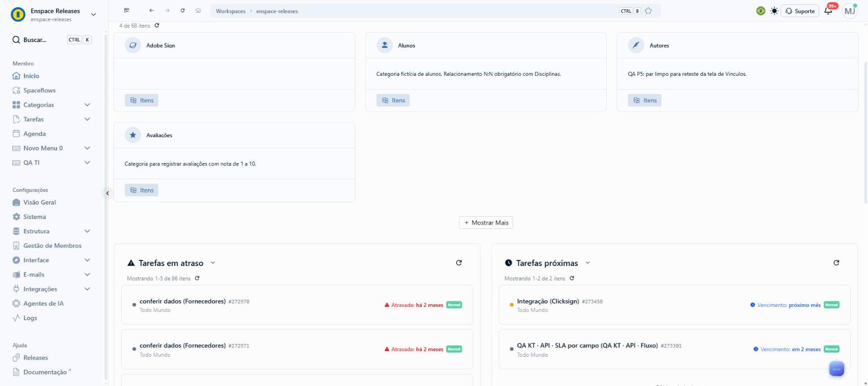Image resolution: width=868 pixels, height=386 pixels.
Task: Open task QA KT · API · SLA por campo
Action: 675,350
